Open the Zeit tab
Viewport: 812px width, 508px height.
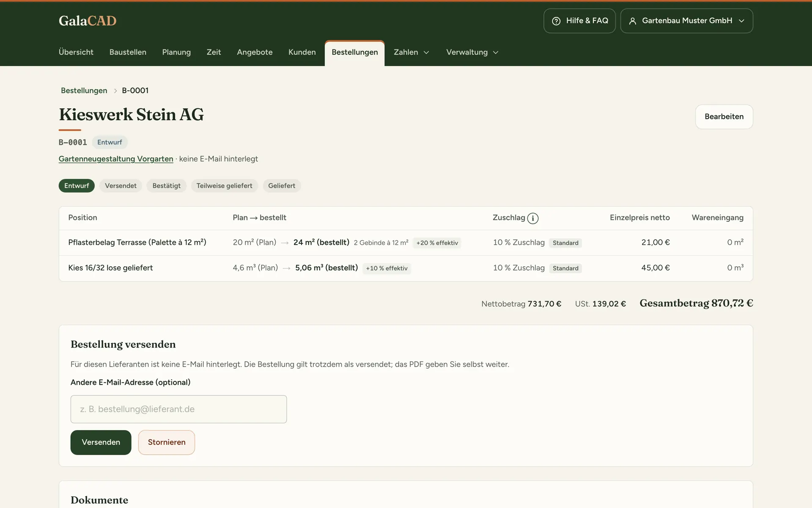click(214, 52)
